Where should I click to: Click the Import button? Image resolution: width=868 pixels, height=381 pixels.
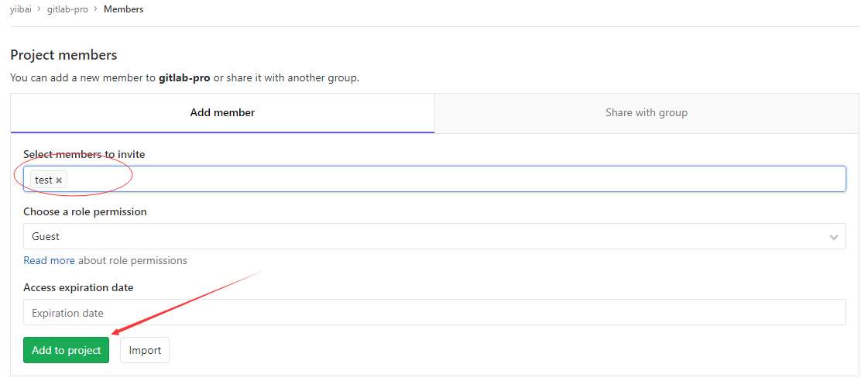click(x=145, y=350)
